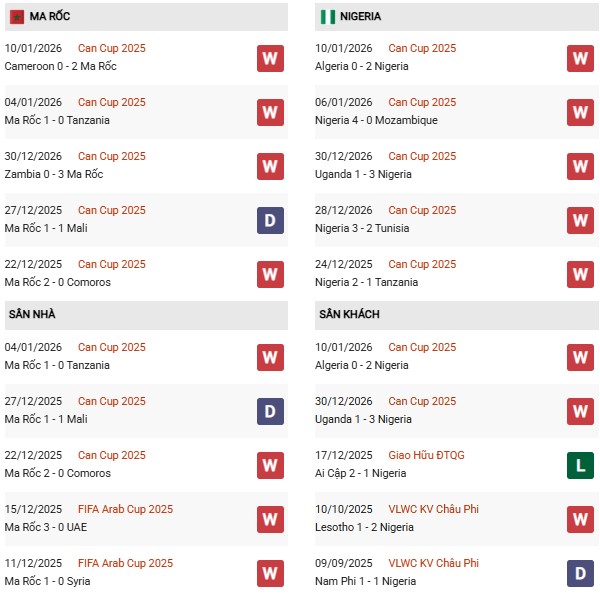600x595 pixels.
Task: Click W badge for Nigeria 4 - 0 Mozambique
Action: click(580, 112)
